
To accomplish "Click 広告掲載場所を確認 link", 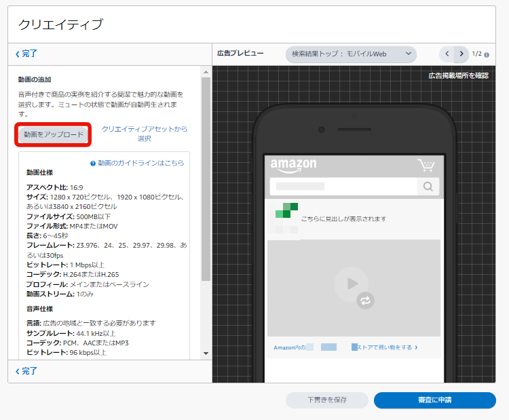I will click(x=458, y=76).
